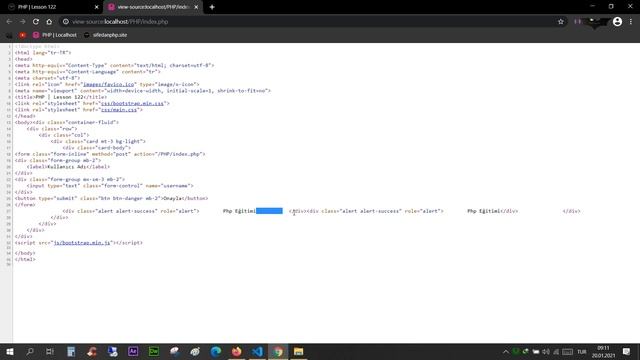Close the view-source tab
The width and height of the screenshot is (640, 360).
196,7
